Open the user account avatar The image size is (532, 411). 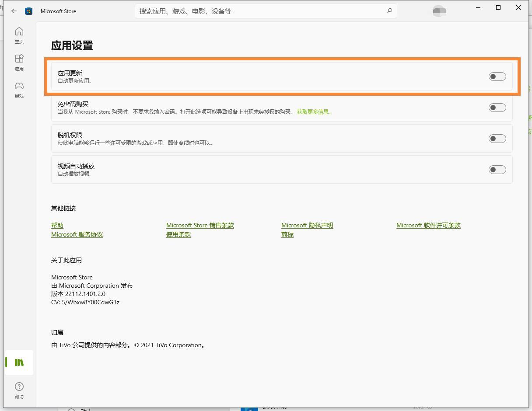coord(439,11)
